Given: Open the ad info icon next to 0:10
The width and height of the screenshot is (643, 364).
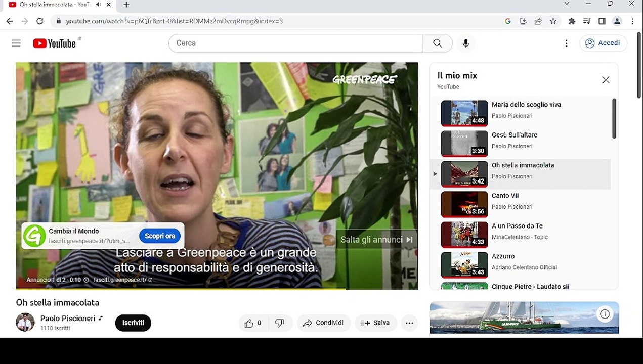Looking at the screenshot, I should pos(86,280).
